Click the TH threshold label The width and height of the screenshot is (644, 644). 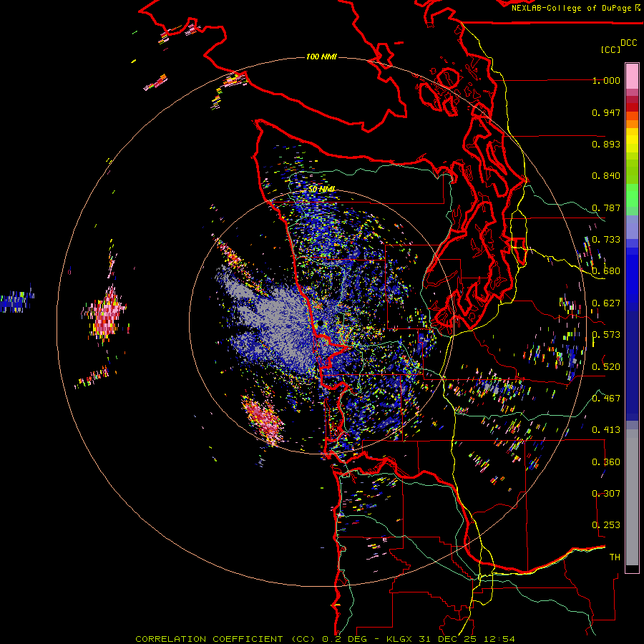[615, 557]
